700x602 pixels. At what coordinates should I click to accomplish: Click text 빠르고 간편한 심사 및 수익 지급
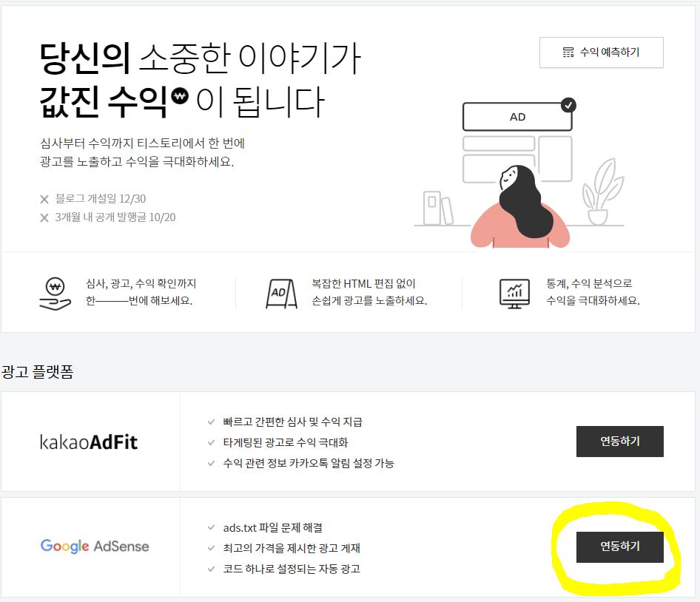pos(293,422)
